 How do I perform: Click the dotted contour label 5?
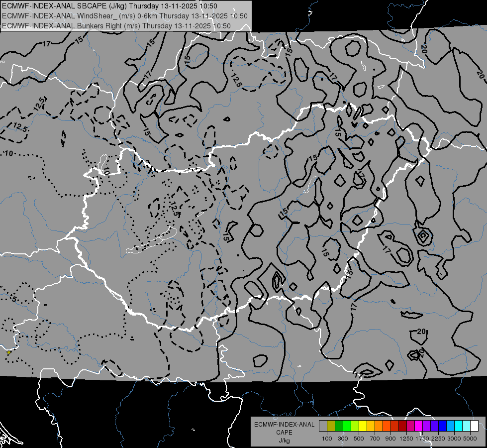point(13,299)
